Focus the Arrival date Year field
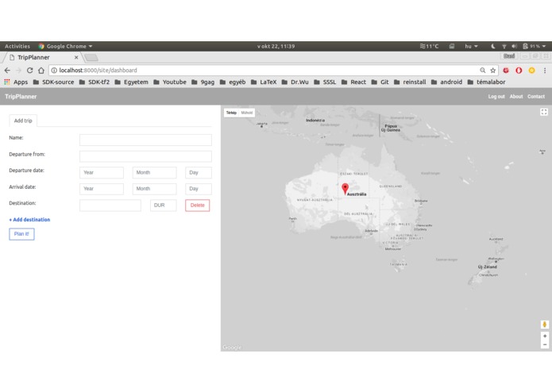Image resolution: width=552 pixels, height=392 pixels. pos(102,189)
